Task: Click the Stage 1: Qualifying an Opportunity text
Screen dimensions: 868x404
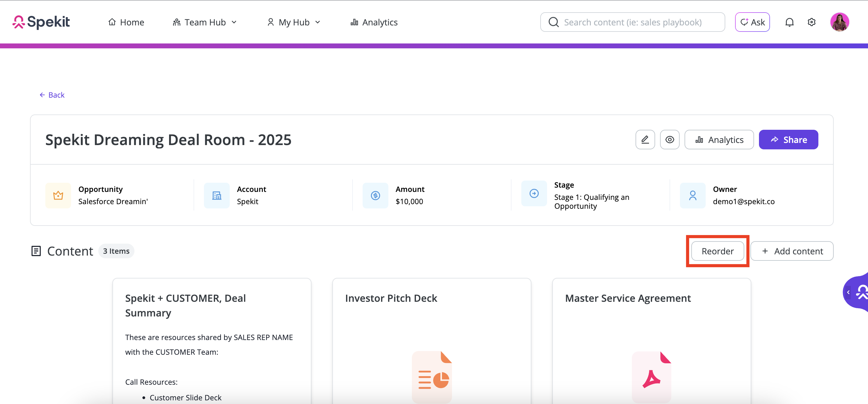Action: pos(592,202)
